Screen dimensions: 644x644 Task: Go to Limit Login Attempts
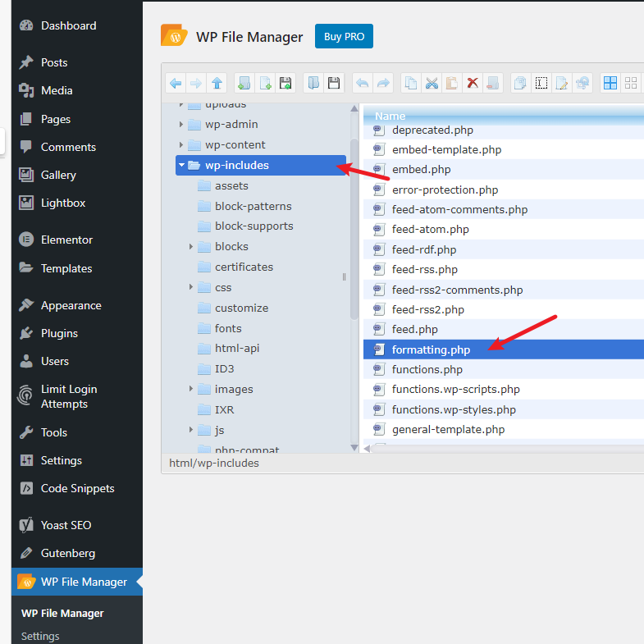[x=77, y=396]
